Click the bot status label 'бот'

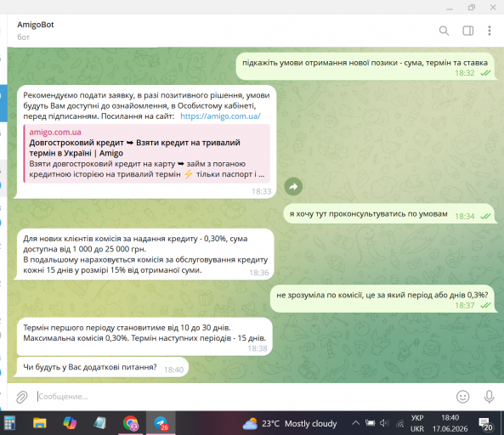[x=24, y=37]
